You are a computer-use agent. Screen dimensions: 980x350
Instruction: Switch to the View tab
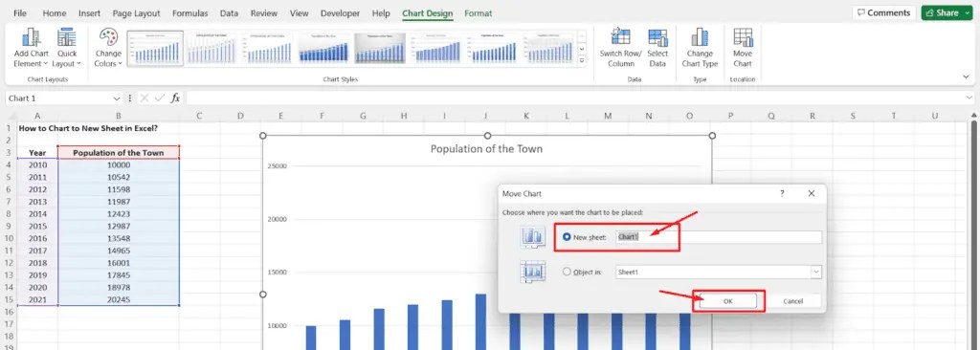coord(300,13)
